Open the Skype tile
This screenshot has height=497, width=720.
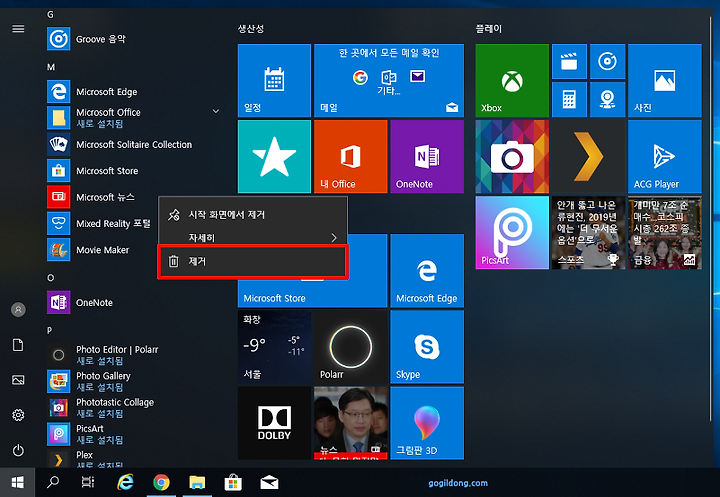click(427, 347)
